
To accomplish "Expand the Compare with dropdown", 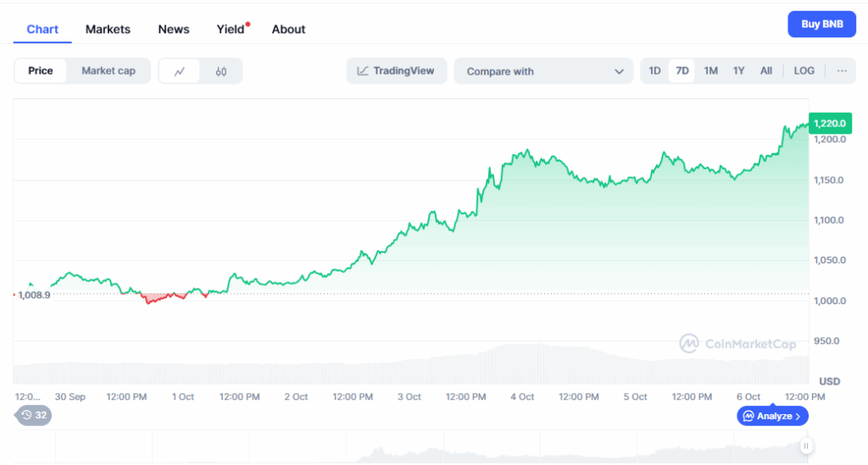I will pyautogui.click(x=543, y=71).
